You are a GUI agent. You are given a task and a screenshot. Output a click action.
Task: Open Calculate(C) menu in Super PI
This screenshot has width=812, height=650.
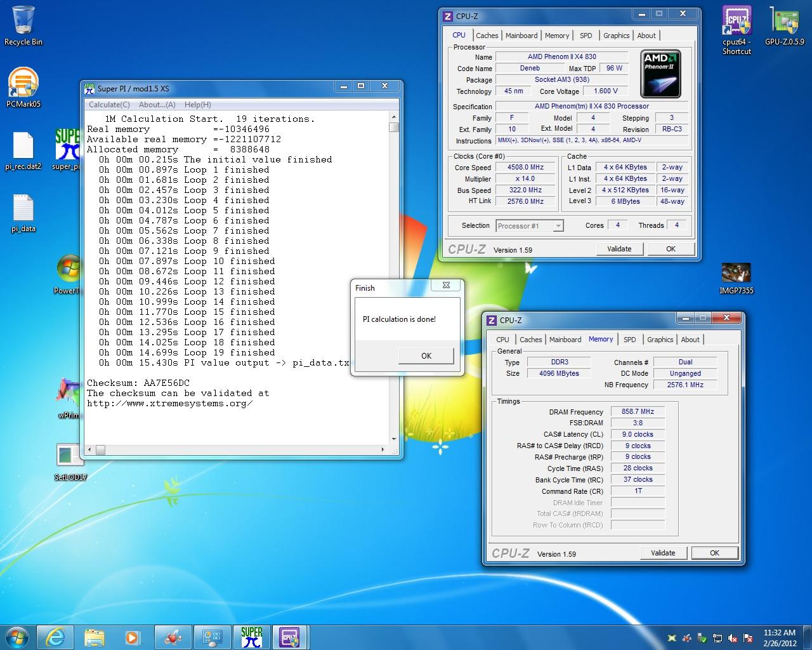coord(109,105)
